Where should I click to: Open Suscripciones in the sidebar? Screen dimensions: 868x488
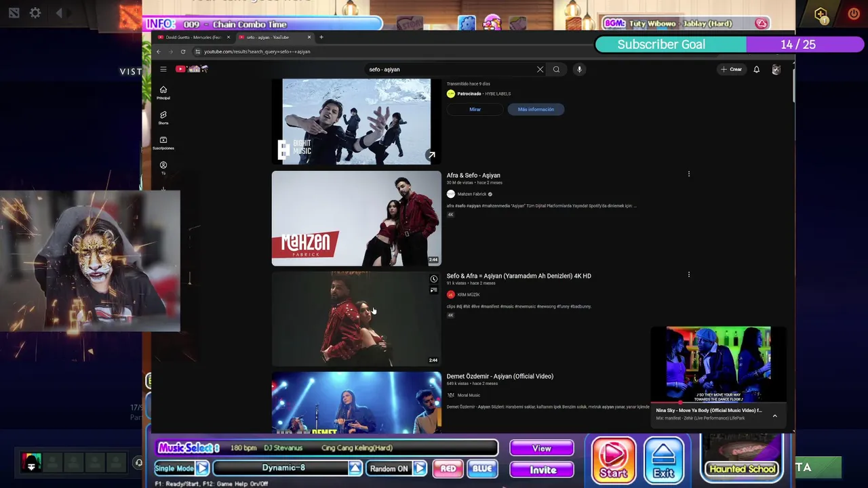[163, 143]
